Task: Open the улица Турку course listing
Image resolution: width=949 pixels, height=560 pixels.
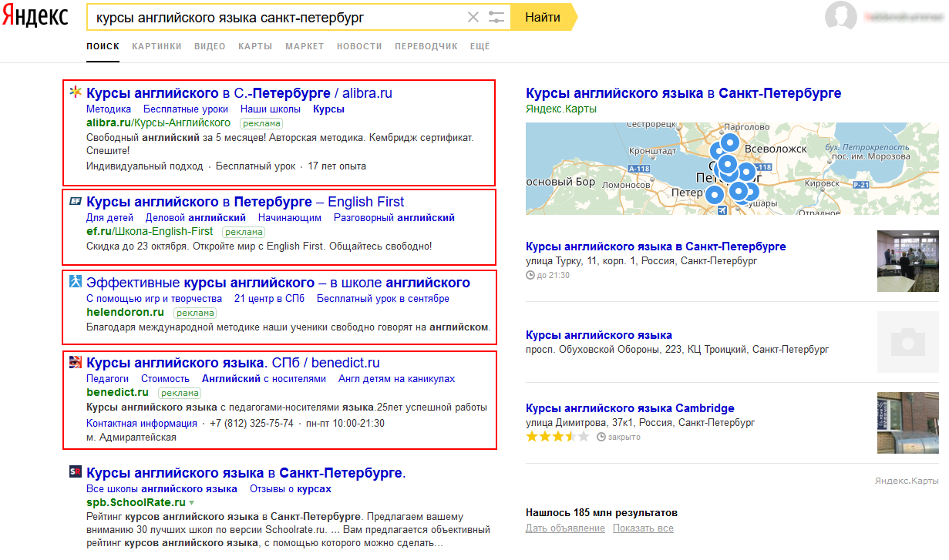Action: (655, 246)
